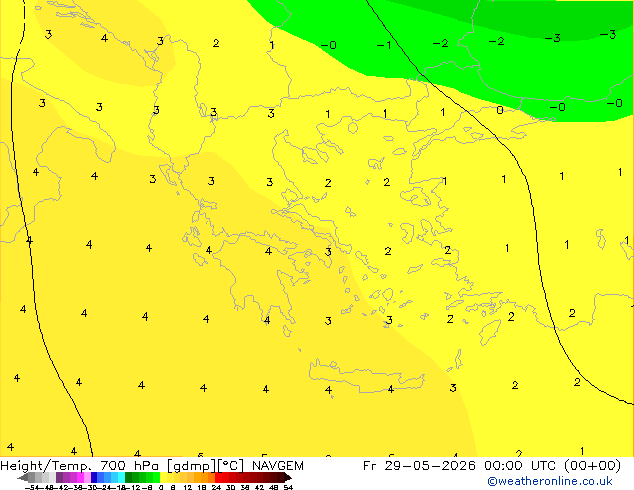
Task: Click the "[gdmp][°C]" units label
Action: (x=205, y=466)
